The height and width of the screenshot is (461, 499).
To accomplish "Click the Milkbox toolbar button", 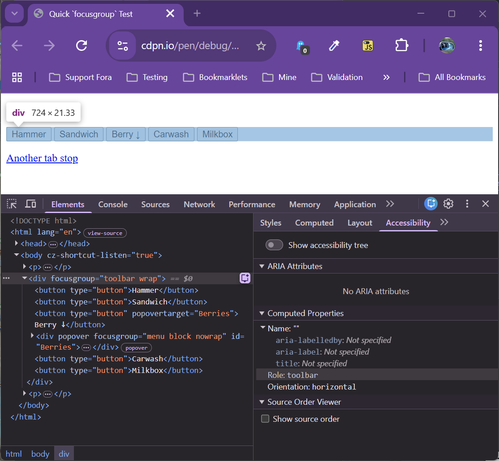I will click(217, 134).
